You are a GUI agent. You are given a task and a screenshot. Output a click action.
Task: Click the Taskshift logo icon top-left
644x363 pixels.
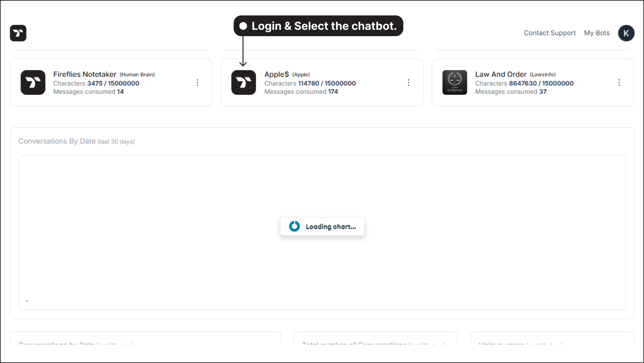pyautogui.click(x=18, y=33)
